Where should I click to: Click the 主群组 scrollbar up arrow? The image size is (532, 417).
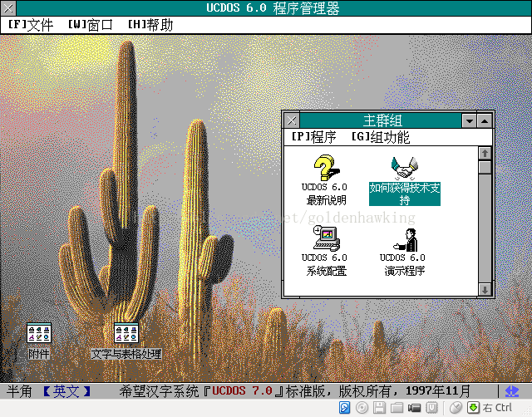(x=485, y=154)
